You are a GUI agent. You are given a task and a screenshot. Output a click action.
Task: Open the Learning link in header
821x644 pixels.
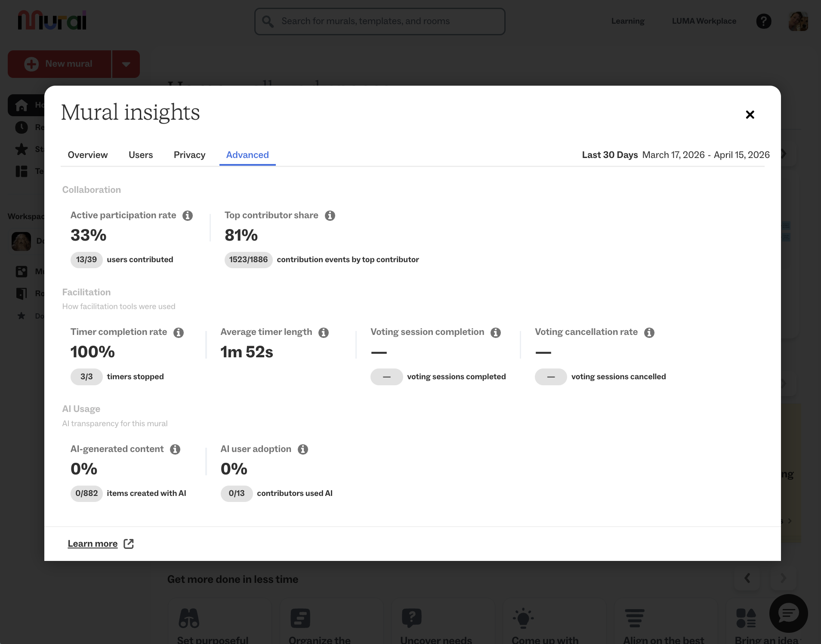628,21
